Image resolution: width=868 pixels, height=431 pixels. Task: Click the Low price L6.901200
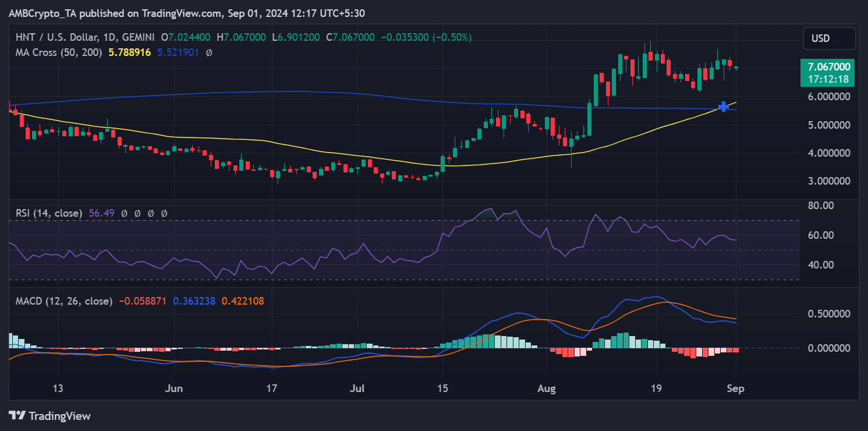point(295,37)
